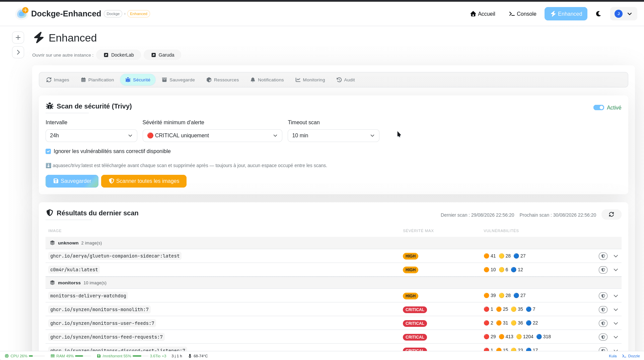644x360 pixels.
Task: Open the Garuda instance
Action: pyautogui.click(x=162, y=55)
